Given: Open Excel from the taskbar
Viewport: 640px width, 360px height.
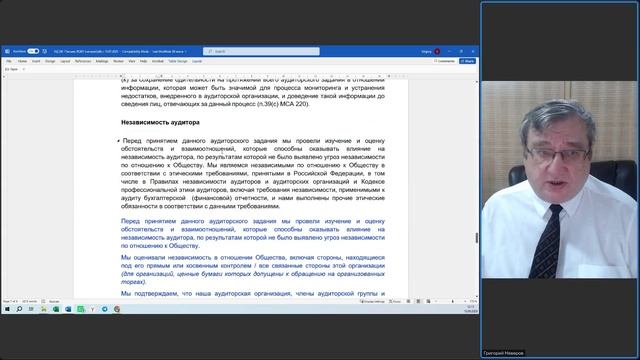Looking at the screenshot, I should (x=56, y=309).
